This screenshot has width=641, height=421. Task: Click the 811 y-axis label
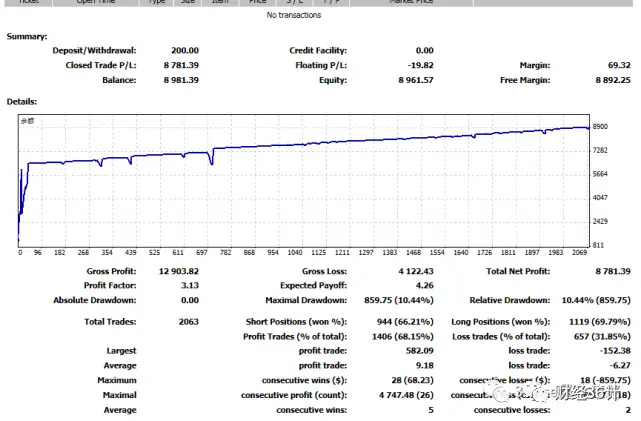598,245
